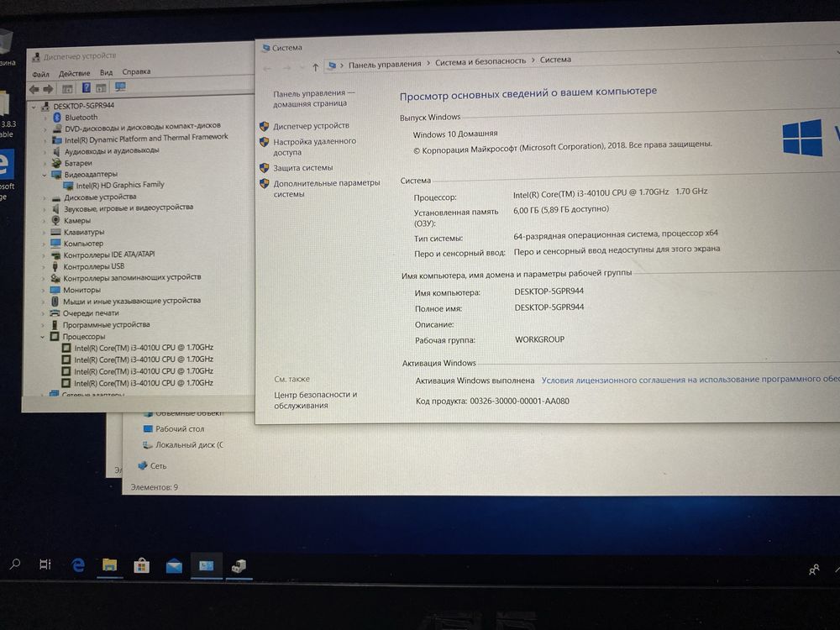Click the shield icon next to Защита системы
The height and width of the screenshot is (630, 840).
click(264, 168)
